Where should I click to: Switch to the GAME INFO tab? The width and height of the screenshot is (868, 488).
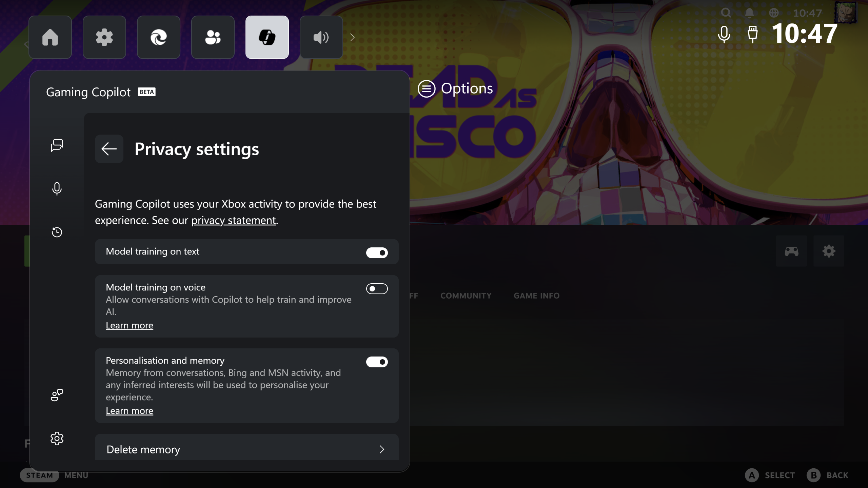tap(536, 296)
